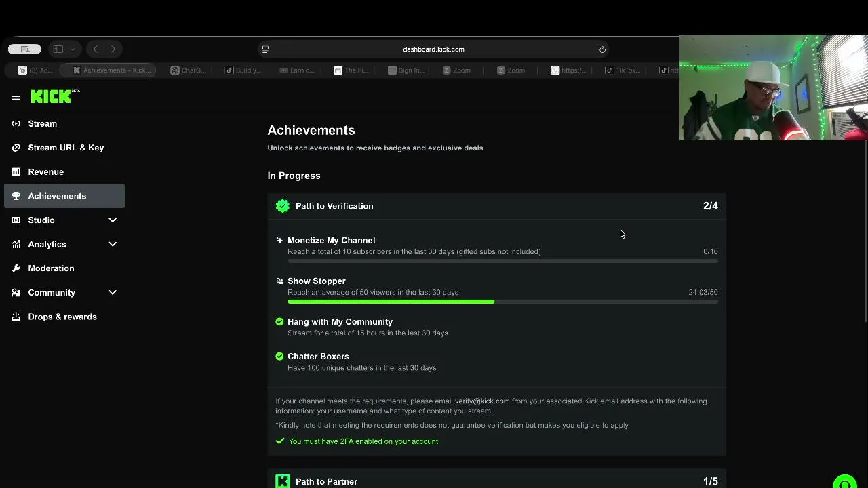Expand the Analytics submenu chevron
Screen dimensions: 868x488
pyautogui.click(x=113, y=244)
